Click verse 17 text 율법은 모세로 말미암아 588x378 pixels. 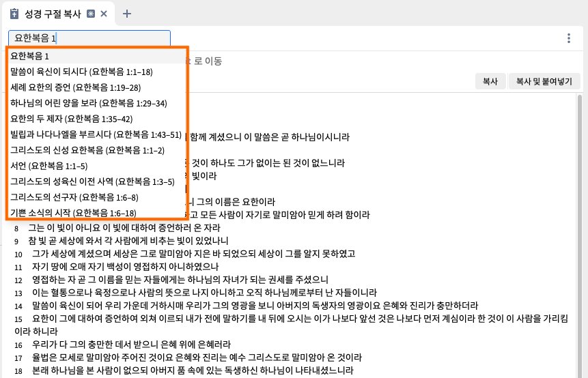pos(197,358)
